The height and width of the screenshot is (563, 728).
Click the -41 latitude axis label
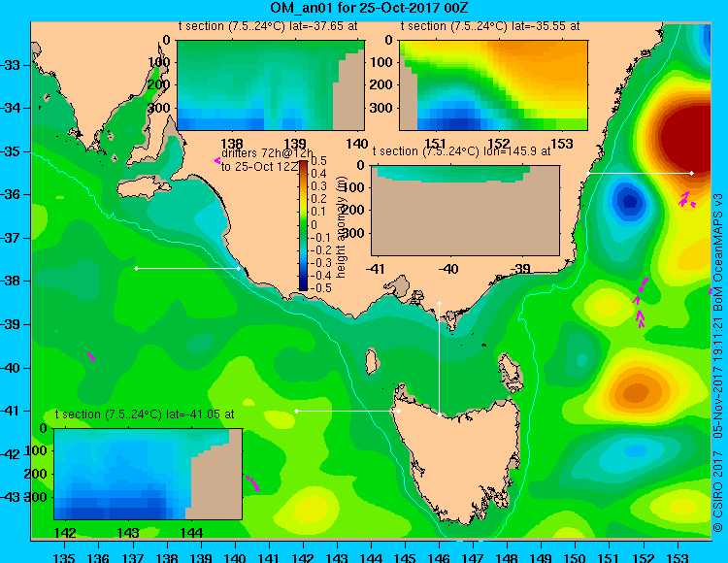click(12, 412)
